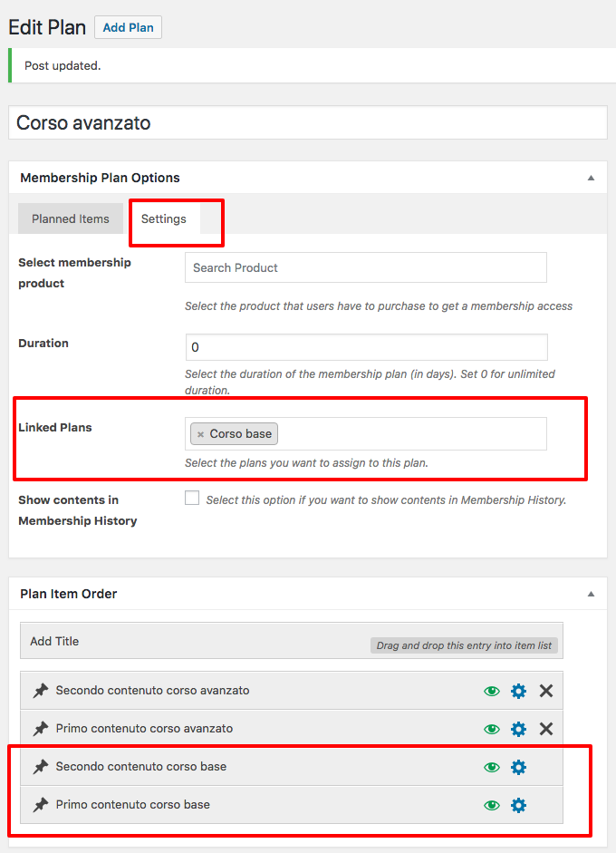The width and height of the screenshot is (616, 853).
Task: Collapse the Plan Item Order panel
Action: click(591, 594)
